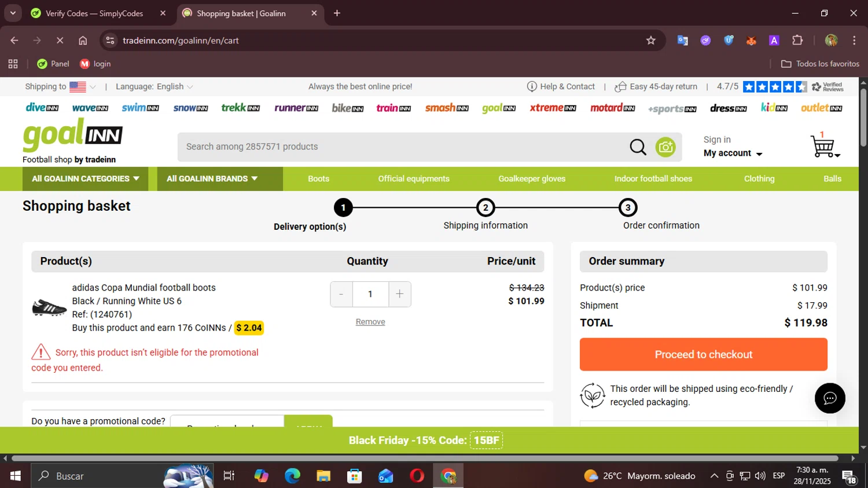Expand All Goalinn Brands menu

pos(220,179)
